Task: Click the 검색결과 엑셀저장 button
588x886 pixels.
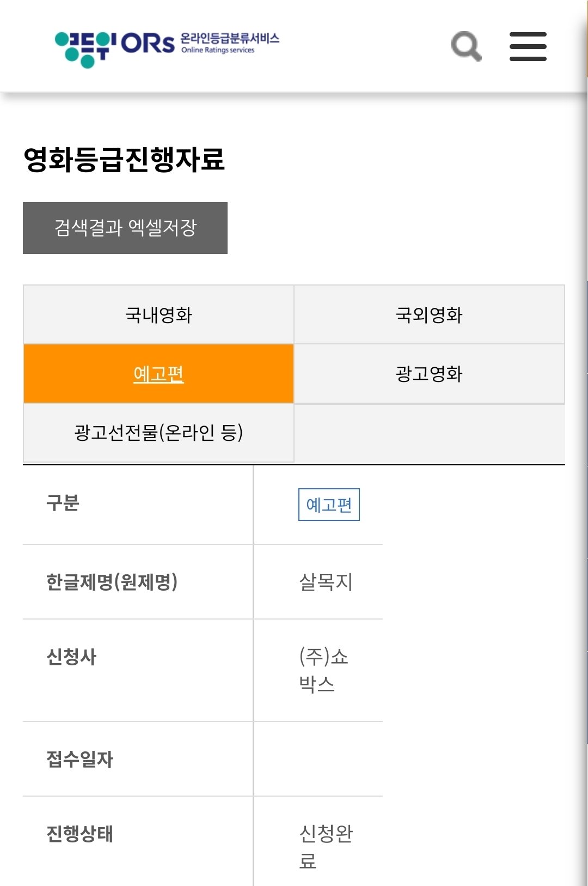Action: (125, 228)
